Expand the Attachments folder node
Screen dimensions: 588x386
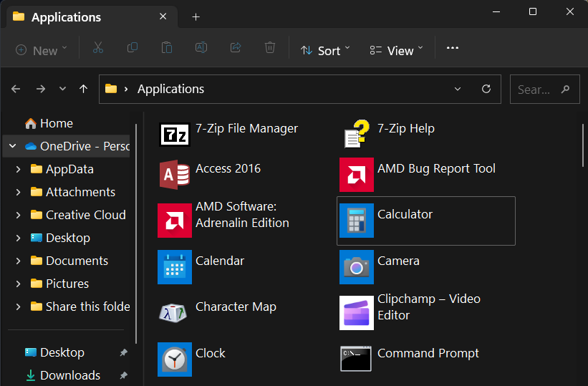click(x=18, y=192)
